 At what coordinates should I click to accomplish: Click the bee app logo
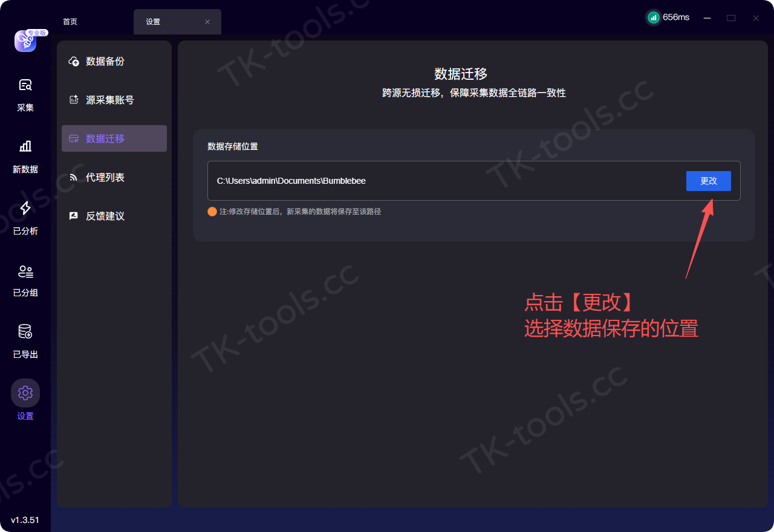tap(25, 41)
